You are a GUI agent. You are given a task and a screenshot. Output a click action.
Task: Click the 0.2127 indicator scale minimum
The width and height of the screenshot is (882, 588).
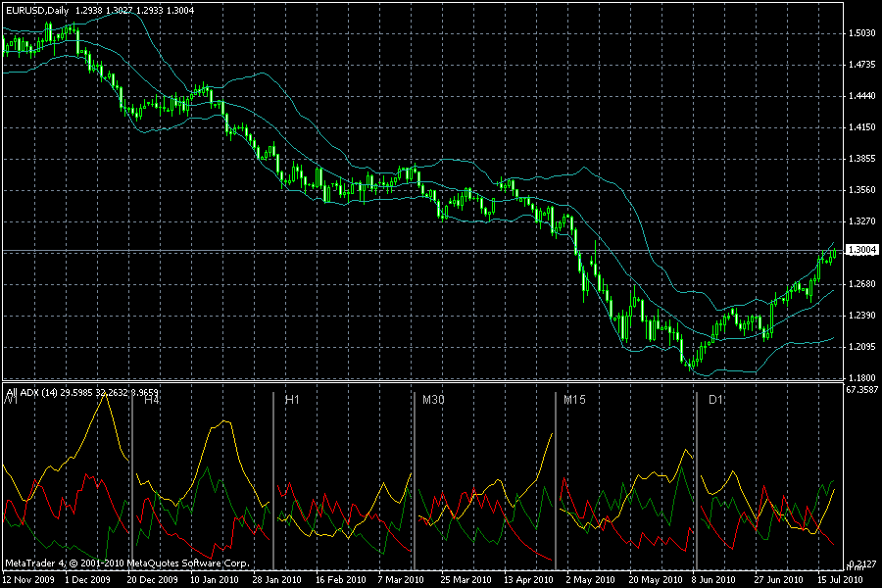pyautogui.click(x=863, y=563)
